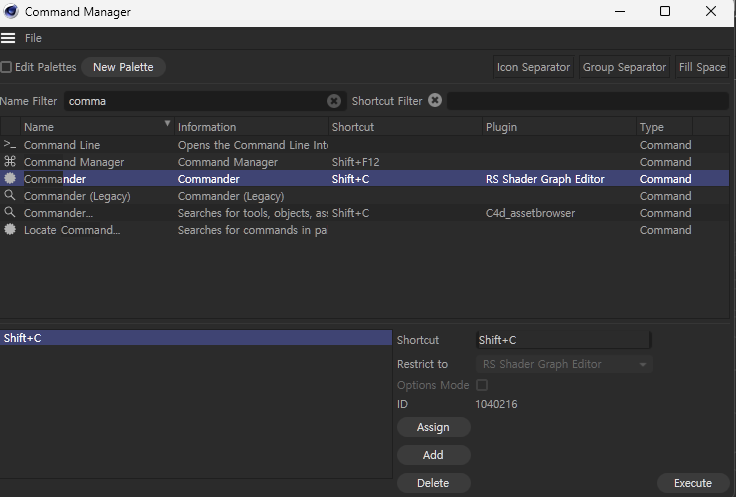Click the Locate Command gear icon
This screenshot has width=736, height=497.
(x=10, y=230)
